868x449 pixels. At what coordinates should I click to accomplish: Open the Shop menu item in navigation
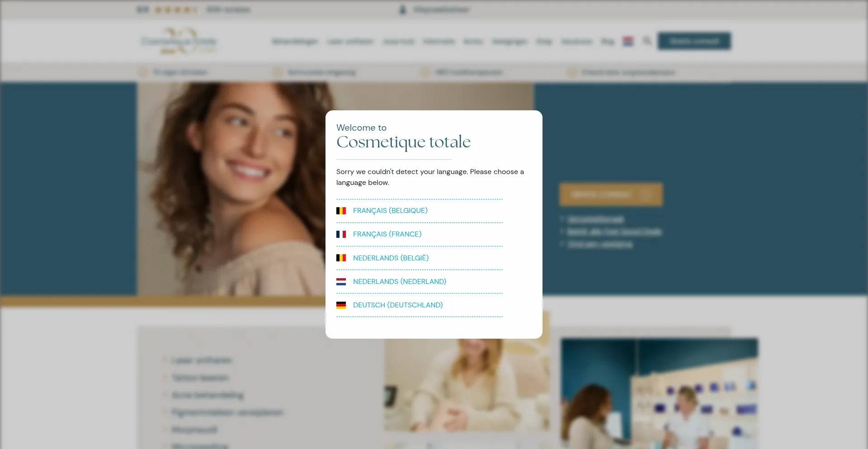point(544,42)
